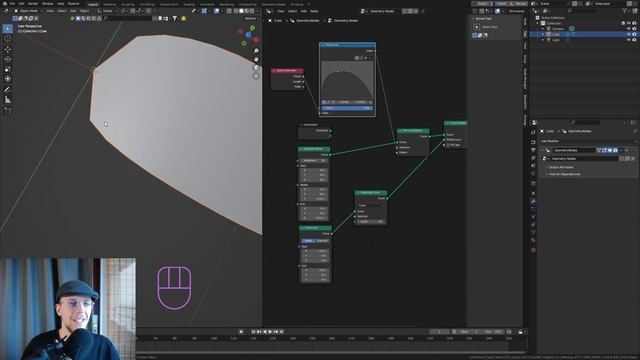The image size is (640, 360).
Task: Switch to the Shading workspace tab
Action: (189, 4)
